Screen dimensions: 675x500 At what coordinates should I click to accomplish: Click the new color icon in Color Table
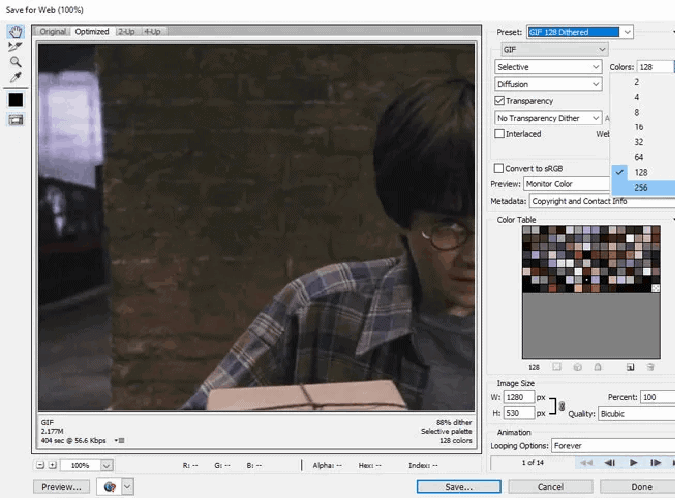click(x=631, y=367)
